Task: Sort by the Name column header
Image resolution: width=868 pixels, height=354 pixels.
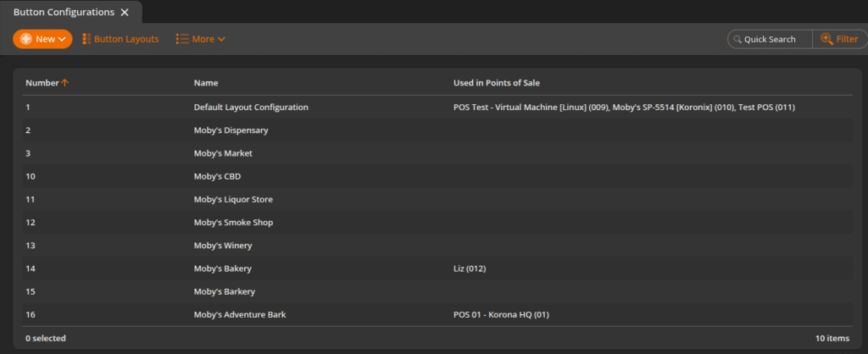Action: pos(206,83)
